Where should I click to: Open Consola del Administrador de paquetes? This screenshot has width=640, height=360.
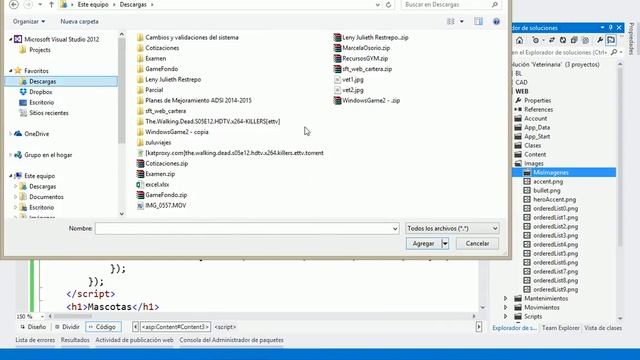click(231, 340)
